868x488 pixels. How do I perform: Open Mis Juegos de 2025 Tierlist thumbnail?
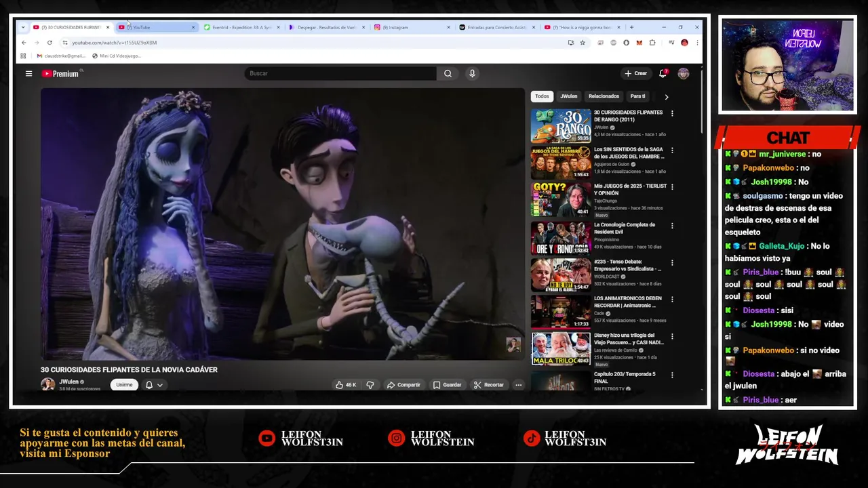(x=561, y=199)
